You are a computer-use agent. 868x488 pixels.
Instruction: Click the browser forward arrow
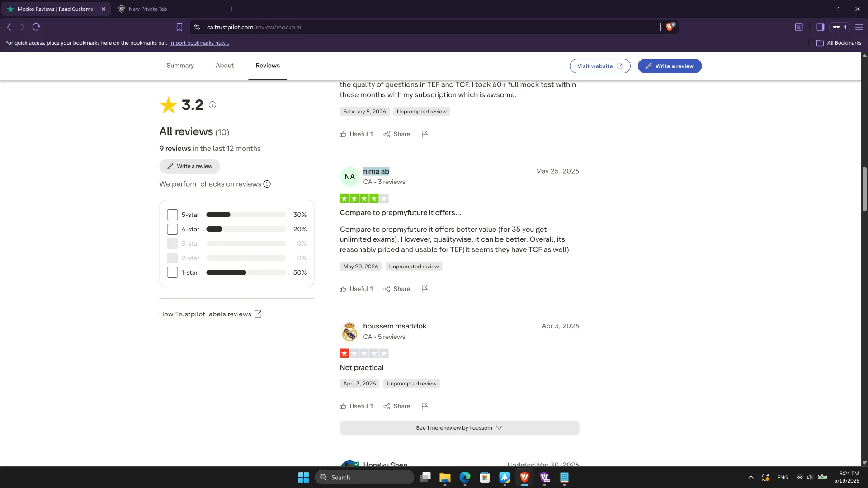22,27
